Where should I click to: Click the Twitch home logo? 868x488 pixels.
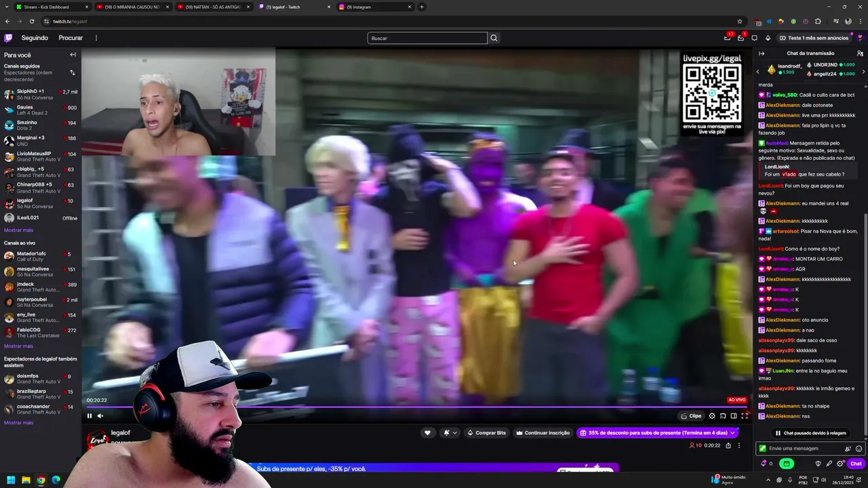point(8,38)
